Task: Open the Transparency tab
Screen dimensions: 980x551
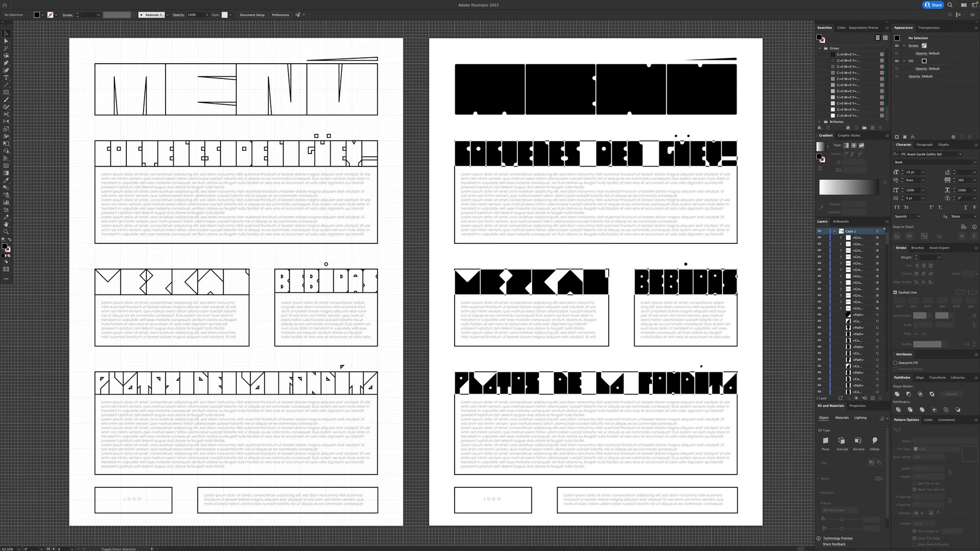Action: [928, 28]
